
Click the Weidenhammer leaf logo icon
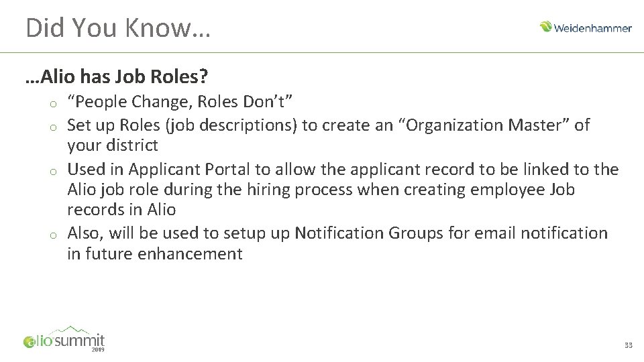pyautogui.click(x=546, y=27)
